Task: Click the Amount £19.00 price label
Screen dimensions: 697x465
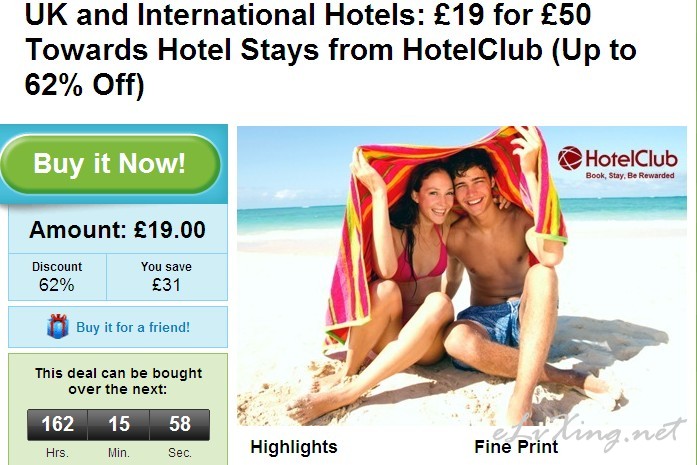Action: click(118, 230)
